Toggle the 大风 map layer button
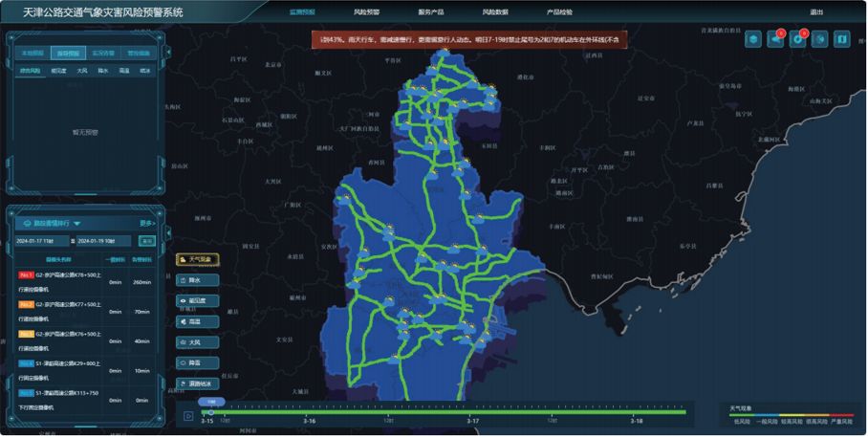This screenshot has height=438, width=868. coord(198,342)
